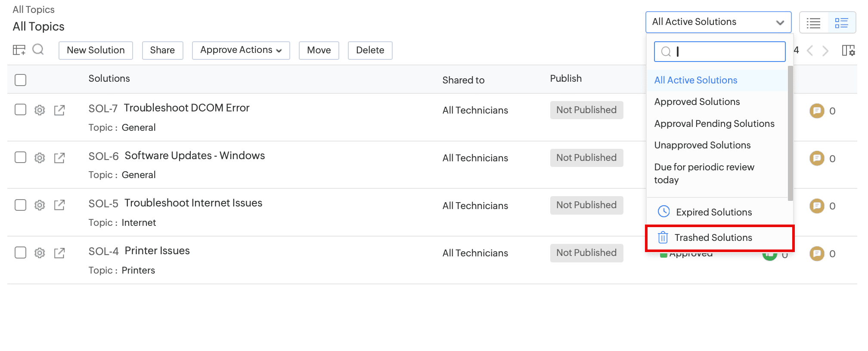
Task: Select the checkbox for Troubleshoot DCOM Error
Action: coord(20,110)
